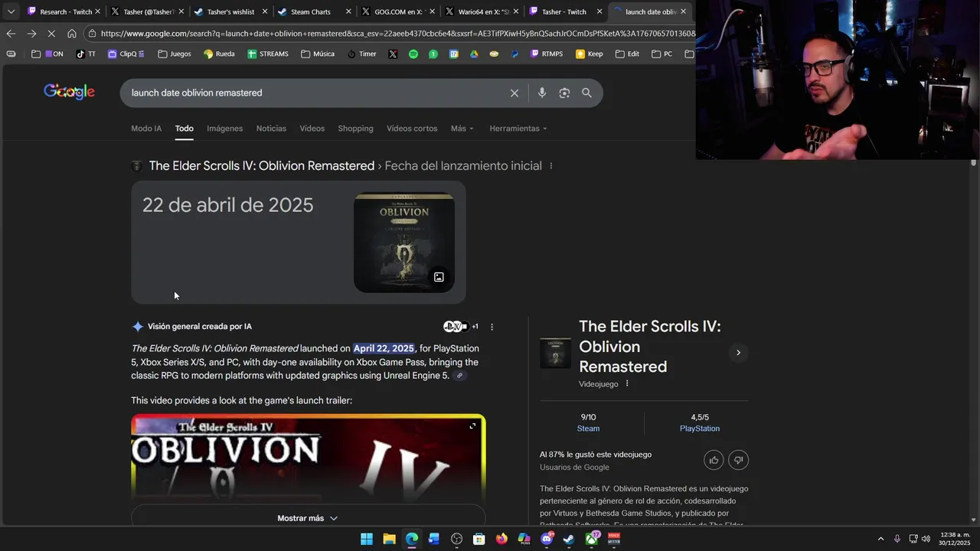The image size is (980, 551).
Task: Open the Keep bookmark
Action: pyautogui.click(x=589, y=54)
